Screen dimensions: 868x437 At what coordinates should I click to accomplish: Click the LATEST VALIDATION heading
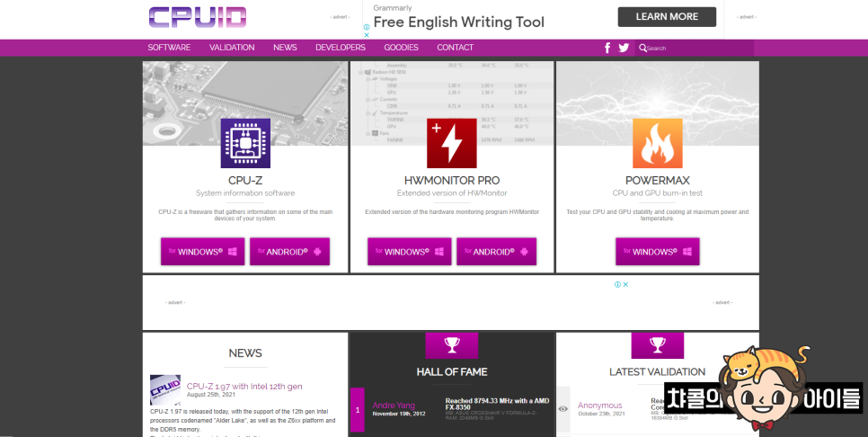click(x=658, y=372)
